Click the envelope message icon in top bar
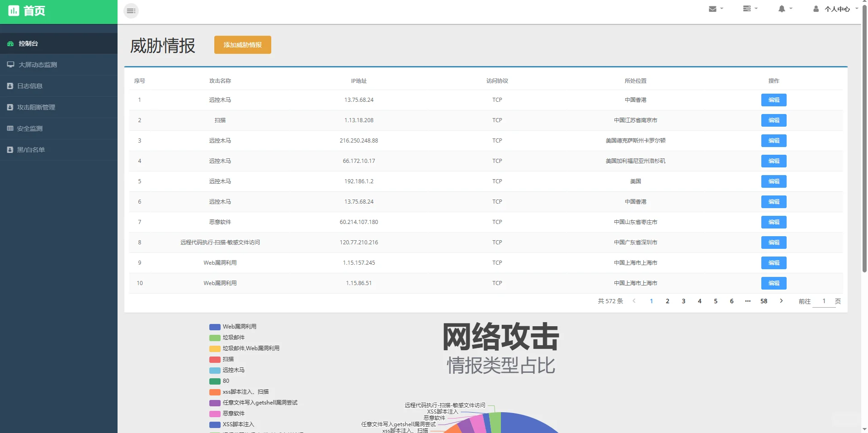This screenshot has height=433, width=868. 712,8
